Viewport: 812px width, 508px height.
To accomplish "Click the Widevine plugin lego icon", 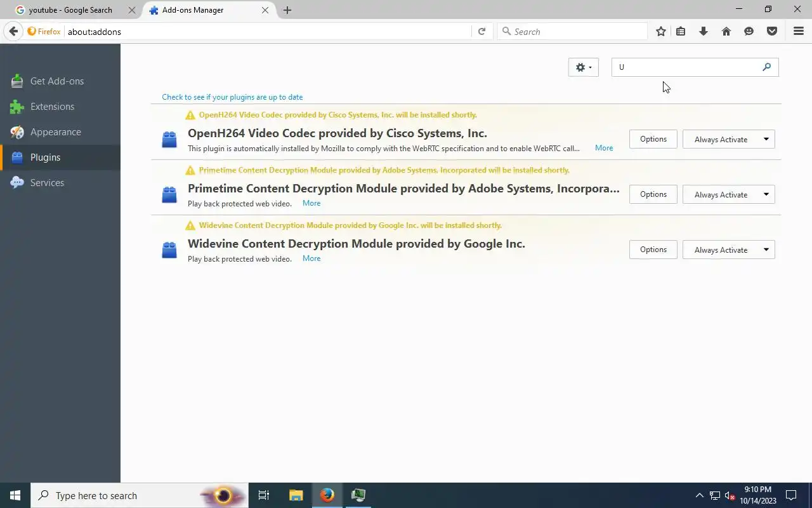I will [169, 250].
